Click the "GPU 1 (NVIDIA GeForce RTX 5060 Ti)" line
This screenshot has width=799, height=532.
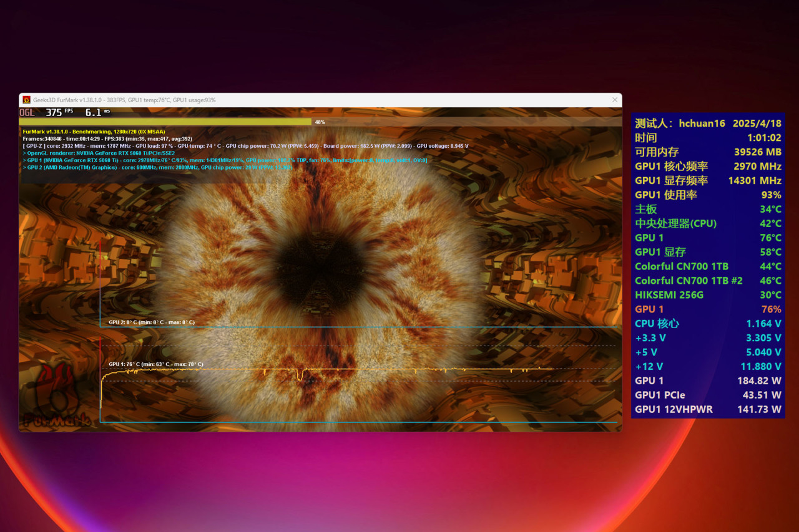click(225, 160)
